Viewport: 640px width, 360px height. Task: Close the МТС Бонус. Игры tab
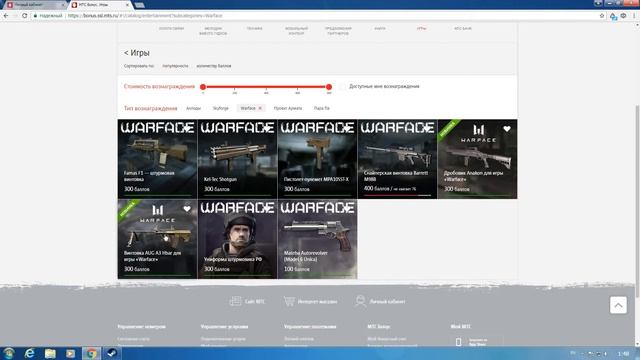click(x=127, y=5)
